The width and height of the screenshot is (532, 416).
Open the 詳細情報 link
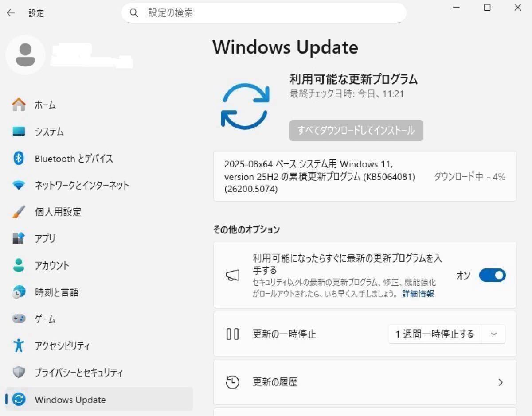coord(418,293)
